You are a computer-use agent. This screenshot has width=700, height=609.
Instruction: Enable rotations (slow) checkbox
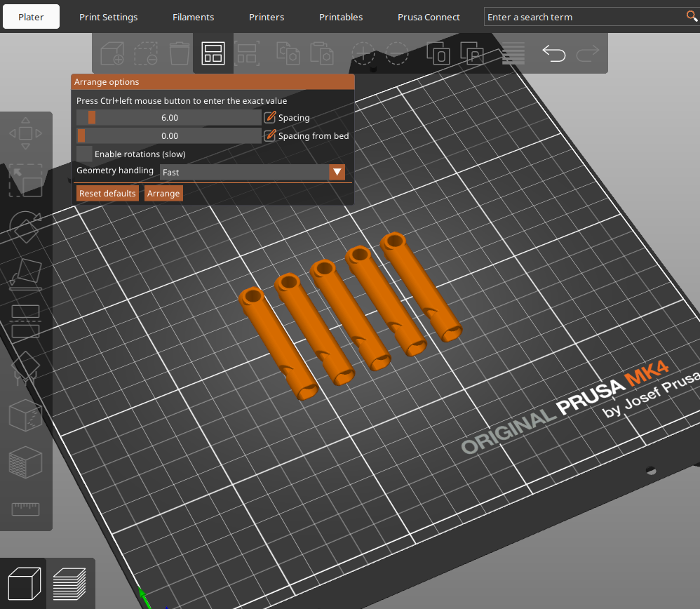[x=84, y=154]
